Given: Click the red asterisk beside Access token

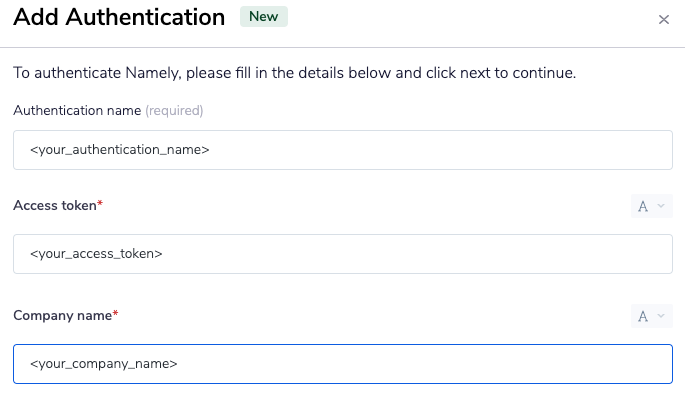Looking at the screenshot, I should click(x=100, y=204).
